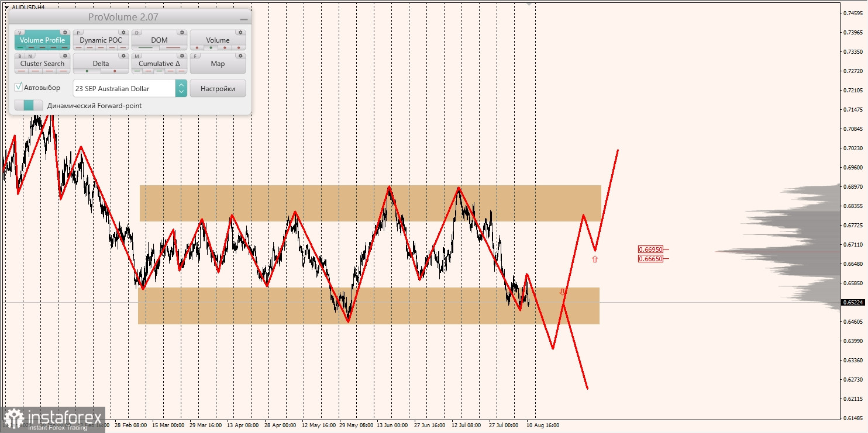Click the 13 Jun 00:00 time label
Screen dimensions: 868x433
tap(392, 425)
